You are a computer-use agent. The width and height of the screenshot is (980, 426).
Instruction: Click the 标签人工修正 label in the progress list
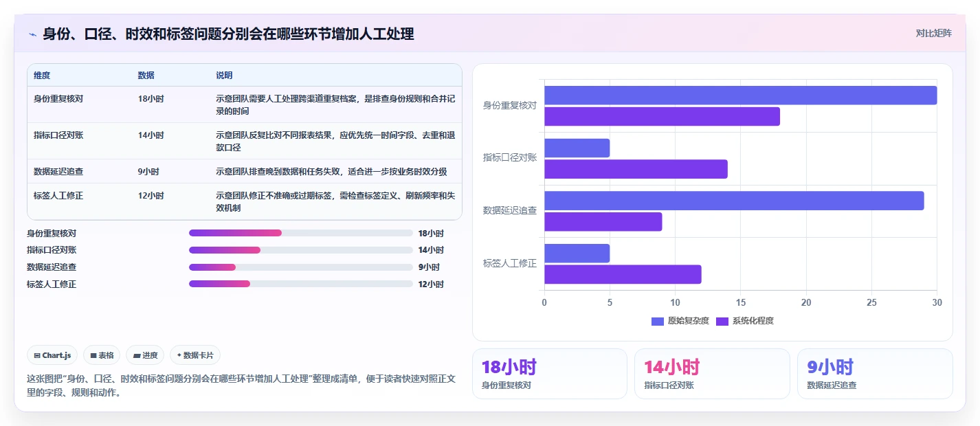(x=52, y=284)
